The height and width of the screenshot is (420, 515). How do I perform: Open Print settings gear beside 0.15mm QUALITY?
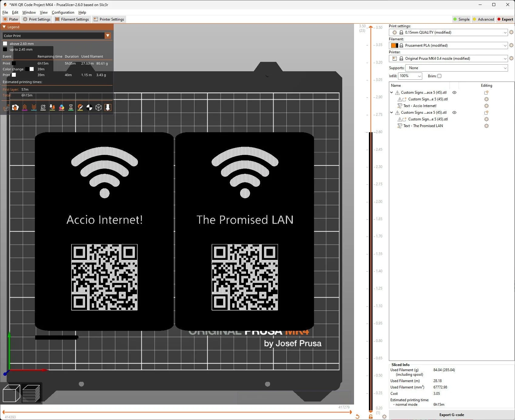(x=511, y=32)
